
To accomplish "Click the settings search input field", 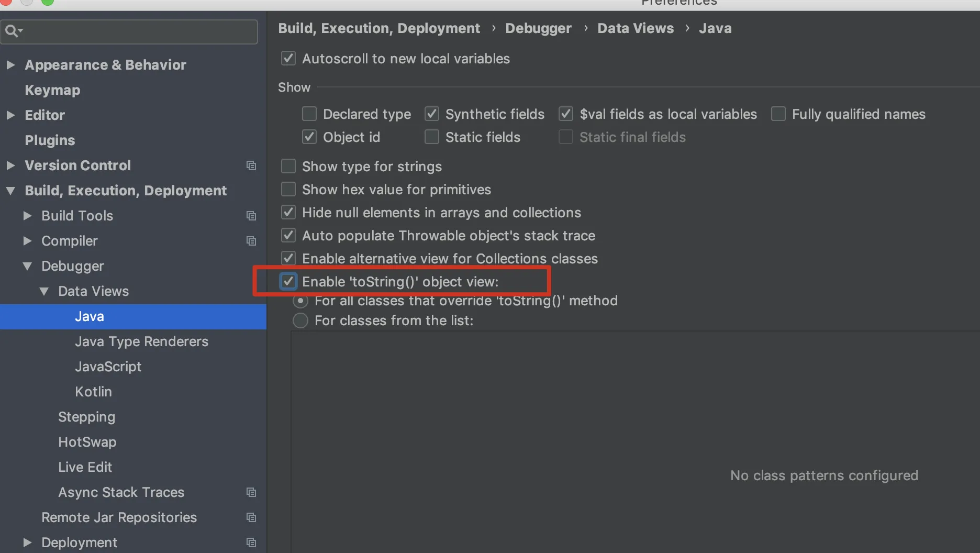I will (129, 31).
